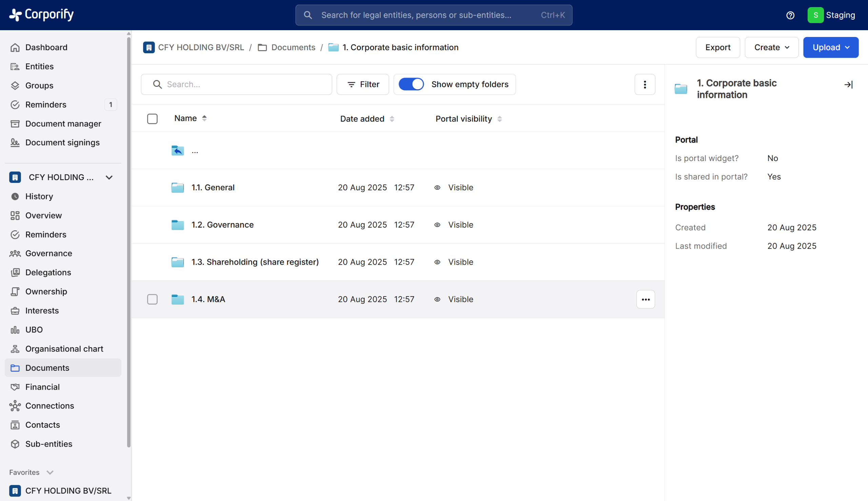
Task: Expand the Create dropdown button
Action: (x=771, y=47)
